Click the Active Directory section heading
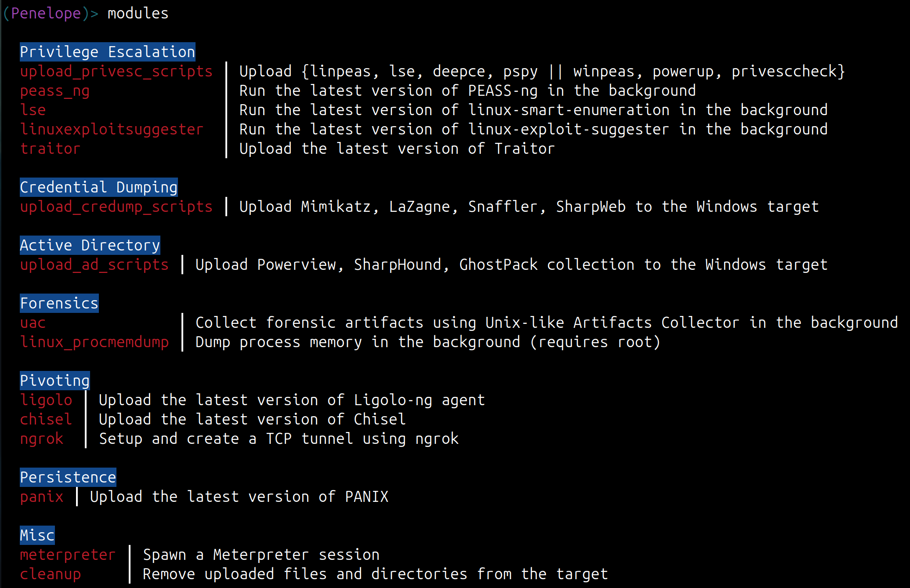The width and height of the screenshot is (910, 588). click(x=90, y=245)
